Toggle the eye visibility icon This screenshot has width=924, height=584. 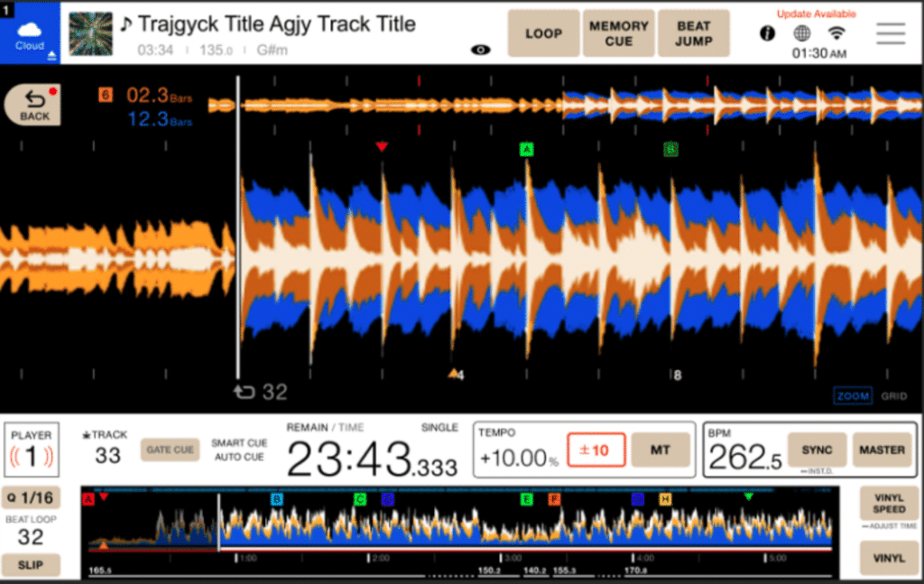point(480,50)
